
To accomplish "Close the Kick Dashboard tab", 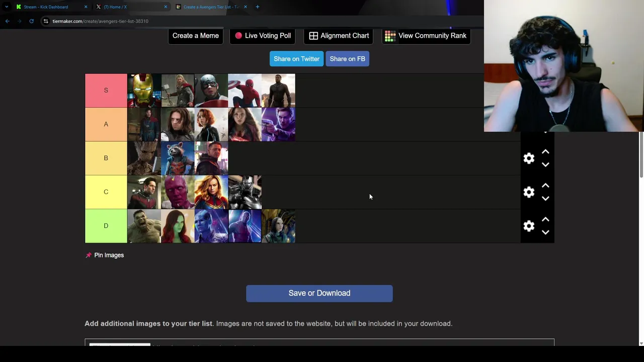I will 86,7.
